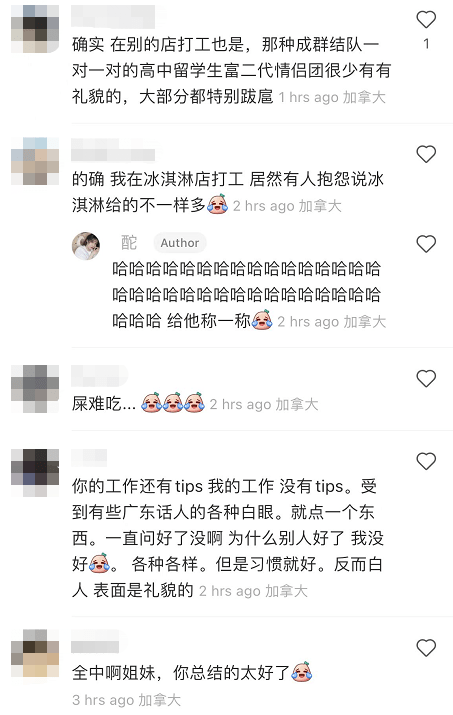453x715 pixels.
Task: Tap the Author badge on reply
Action: click(x=180, y=243)
